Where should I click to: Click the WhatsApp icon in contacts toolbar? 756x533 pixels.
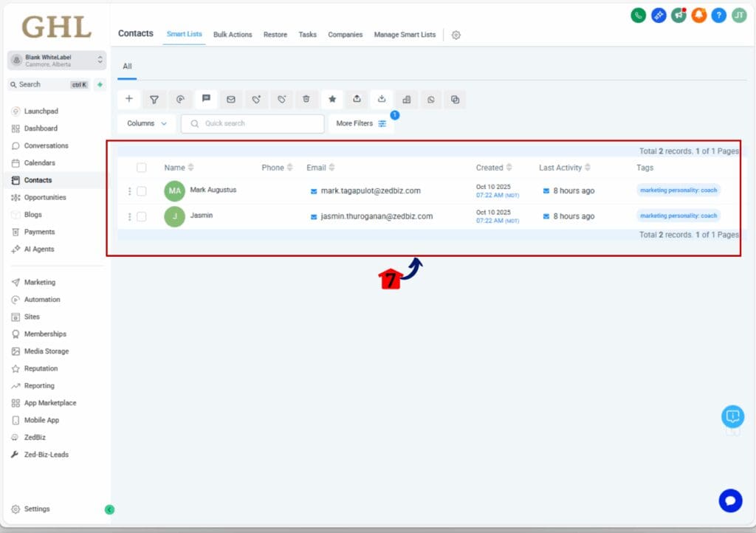(x=430, y=100)
